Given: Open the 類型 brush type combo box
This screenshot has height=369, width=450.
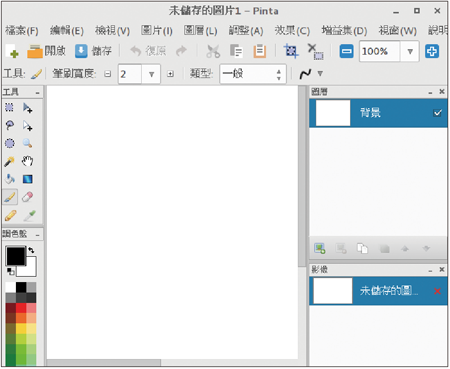Looking at the screenshot, I should (253, 74).
